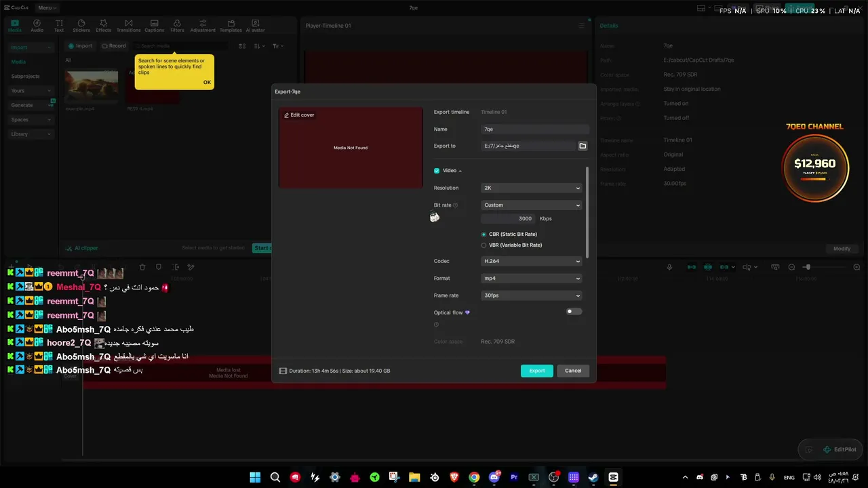Open Google Chrome from the taskbar
This screenshot has height=488, width=868.
pos(474,477)
